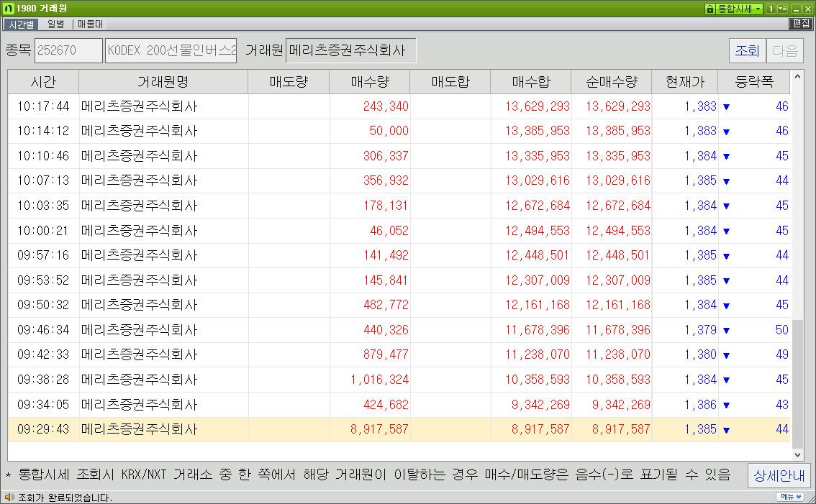This screenshot has width=816, height=504.
Task: Click the 조회 button
Action: (x=748, y=51)
